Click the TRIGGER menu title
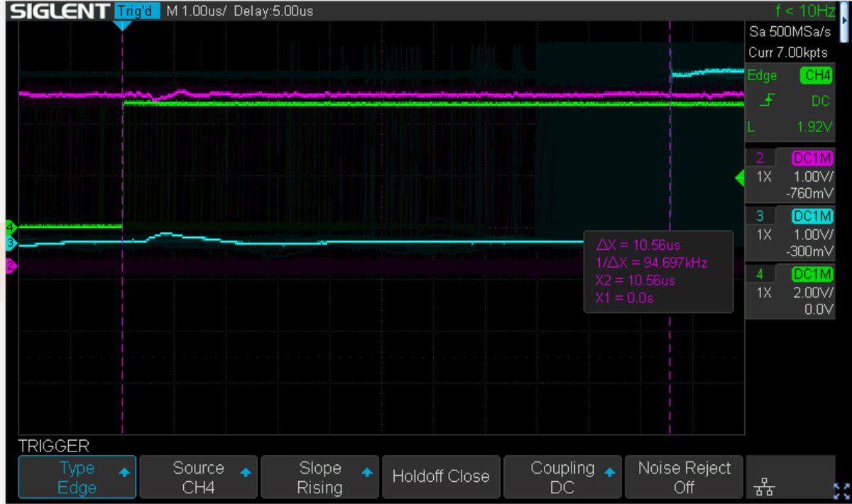 (54, 447)
